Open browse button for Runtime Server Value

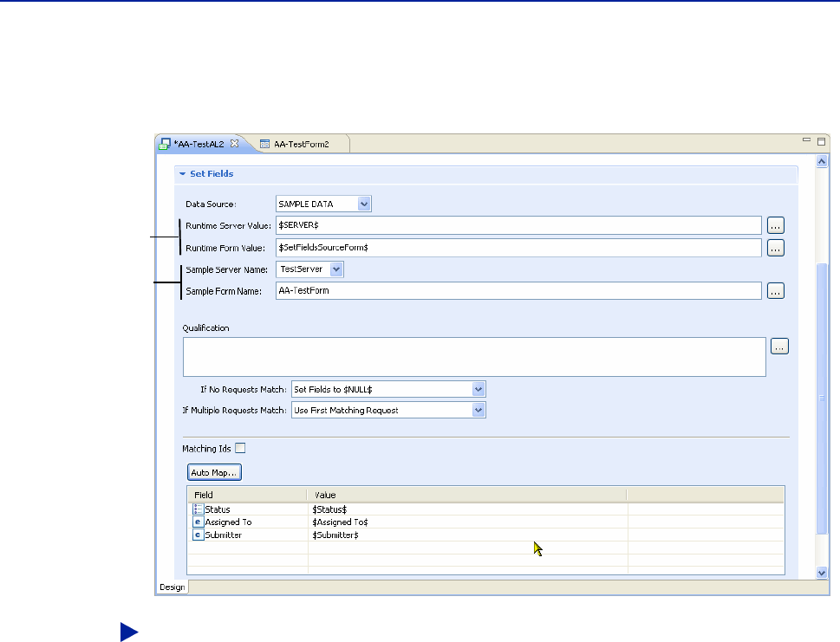point(776,225)
